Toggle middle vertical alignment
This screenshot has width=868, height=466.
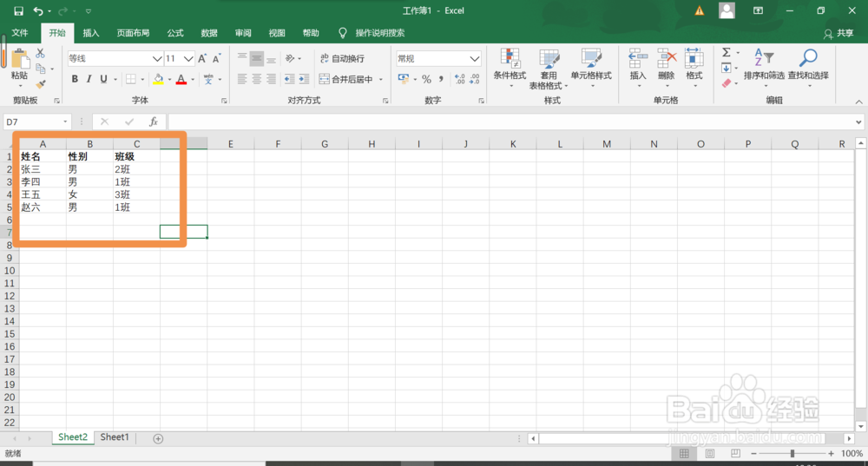[256, 59]
